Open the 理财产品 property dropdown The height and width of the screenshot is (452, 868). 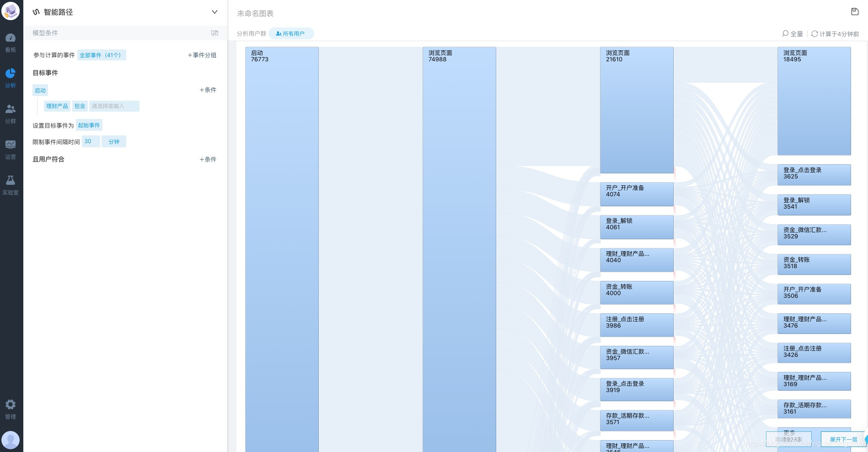click(x=57, y=106)
